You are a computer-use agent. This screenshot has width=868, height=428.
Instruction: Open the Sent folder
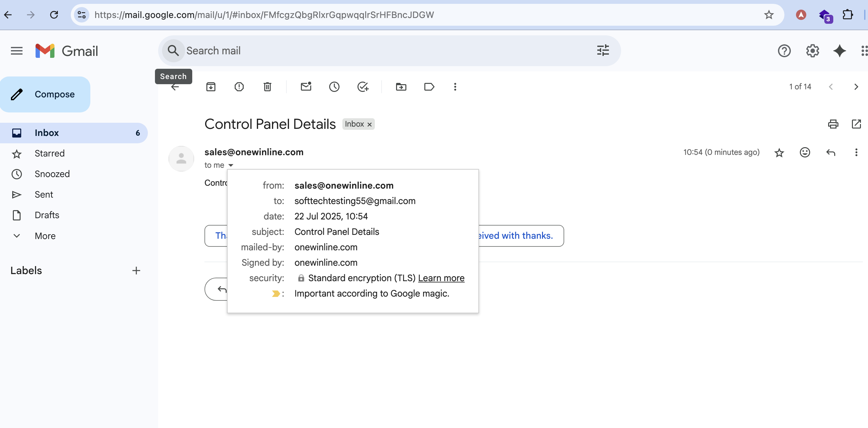44,194
